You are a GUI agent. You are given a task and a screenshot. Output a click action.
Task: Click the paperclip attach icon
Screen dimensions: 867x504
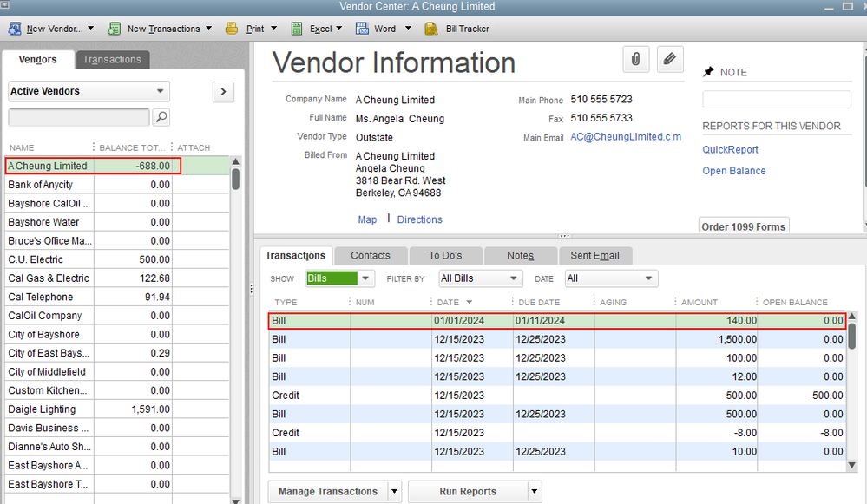pyautogui.click(x=636, y=59)
